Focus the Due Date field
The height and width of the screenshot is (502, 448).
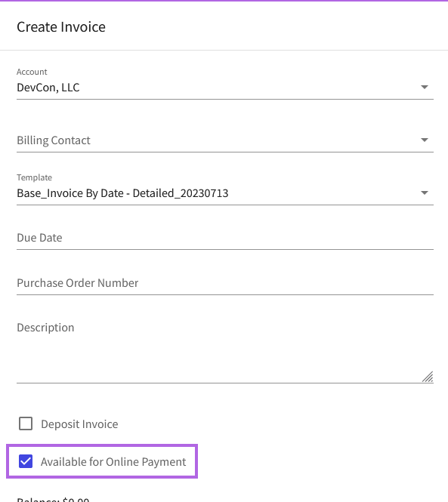(225, 238)
